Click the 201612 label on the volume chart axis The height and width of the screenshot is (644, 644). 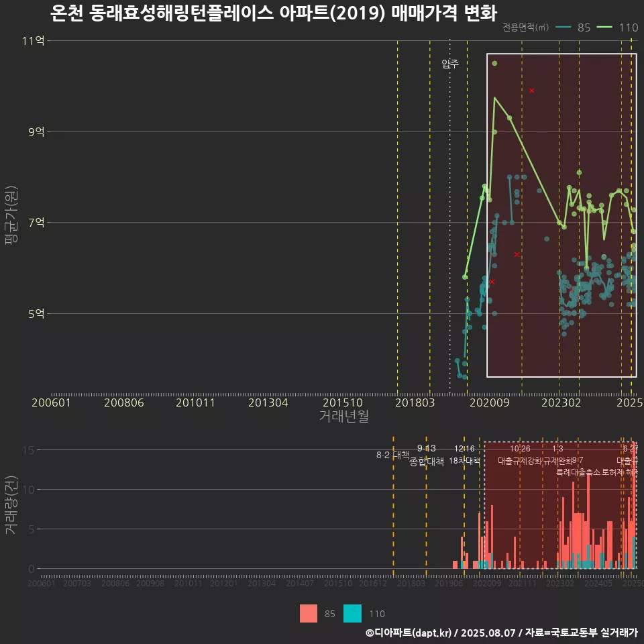[373, 583]
